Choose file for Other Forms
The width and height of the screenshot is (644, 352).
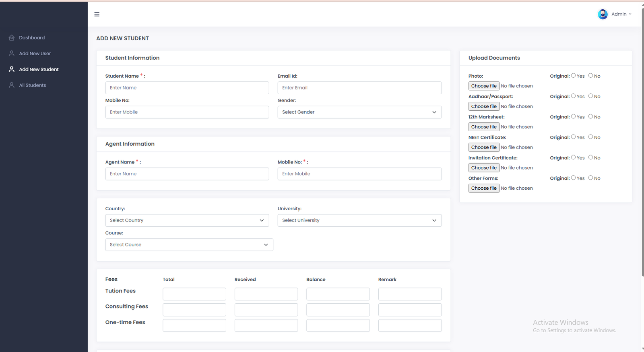(484, 188)
